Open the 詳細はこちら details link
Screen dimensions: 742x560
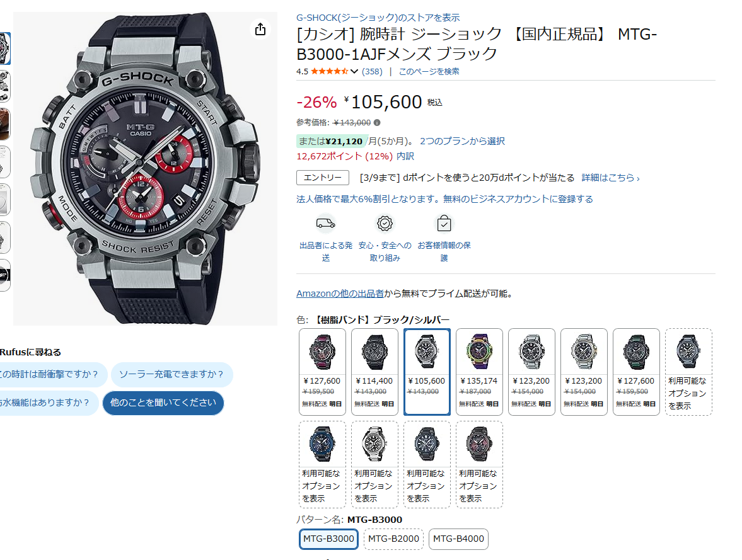pyautogui.click(x=610, y=178)
